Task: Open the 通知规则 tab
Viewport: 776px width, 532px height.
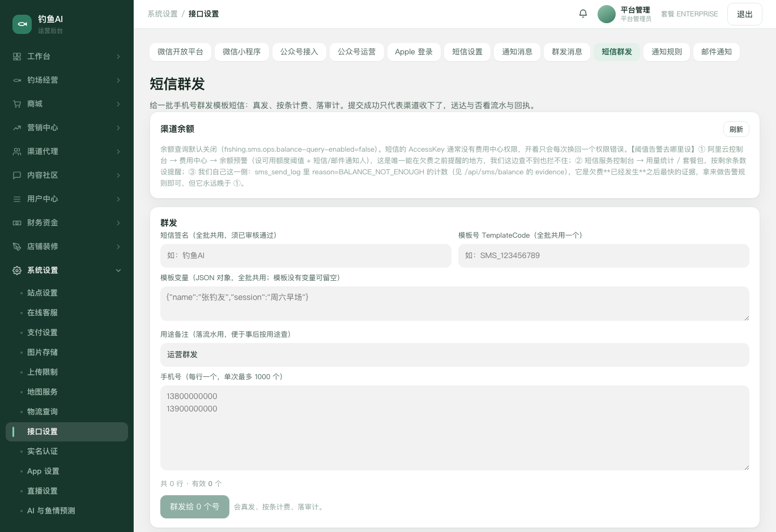Action: pyautogui.click(x=667, y=52)
